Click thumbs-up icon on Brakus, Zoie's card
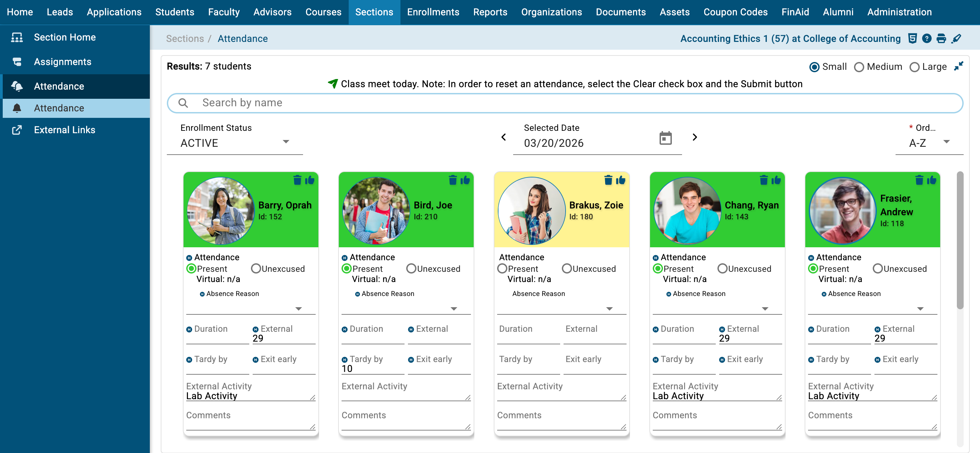980x453 pixels. point(620,180)
